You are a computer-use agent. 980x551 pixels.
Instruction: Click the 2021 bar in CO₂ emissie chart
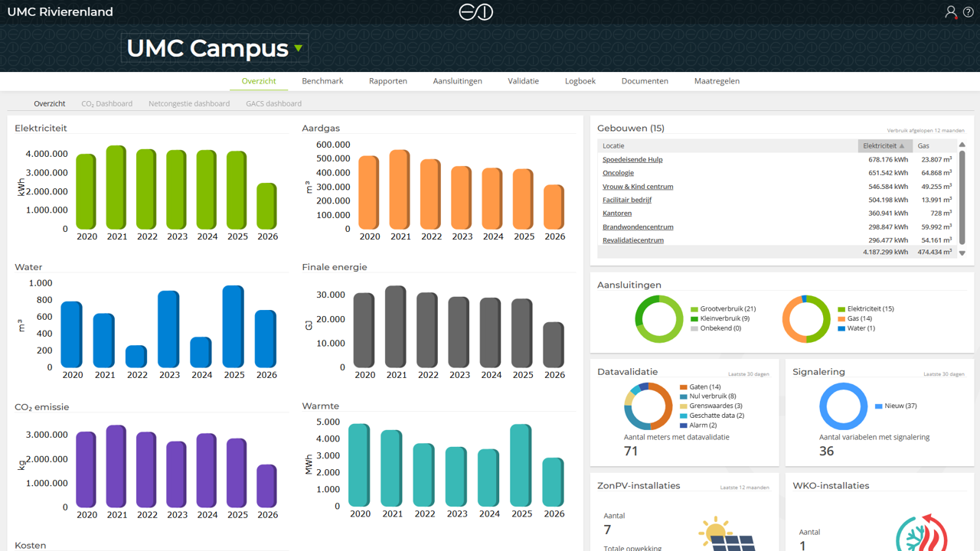tap(116, 466)
